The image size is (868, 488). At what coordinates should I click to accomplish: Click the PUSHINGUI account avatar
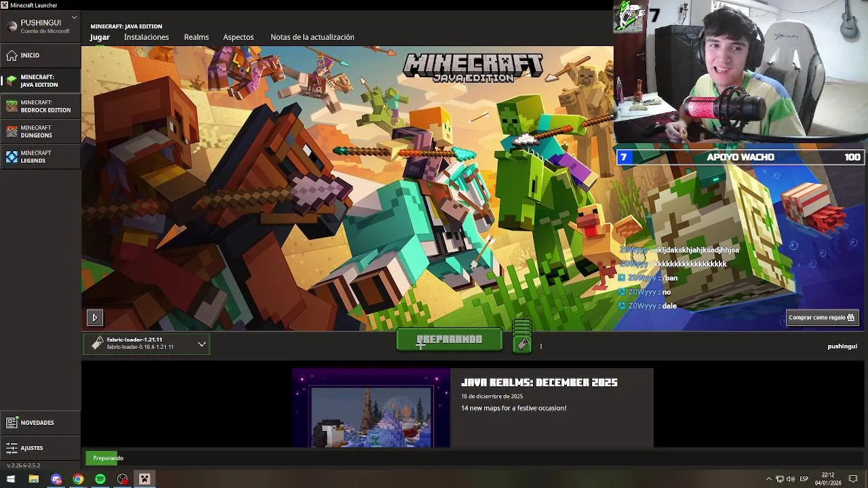click(x=12, y=26)
